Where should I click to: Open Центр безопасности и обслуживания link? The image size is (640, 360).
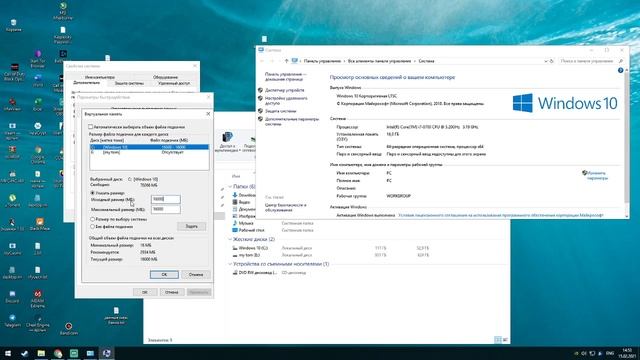285,207
